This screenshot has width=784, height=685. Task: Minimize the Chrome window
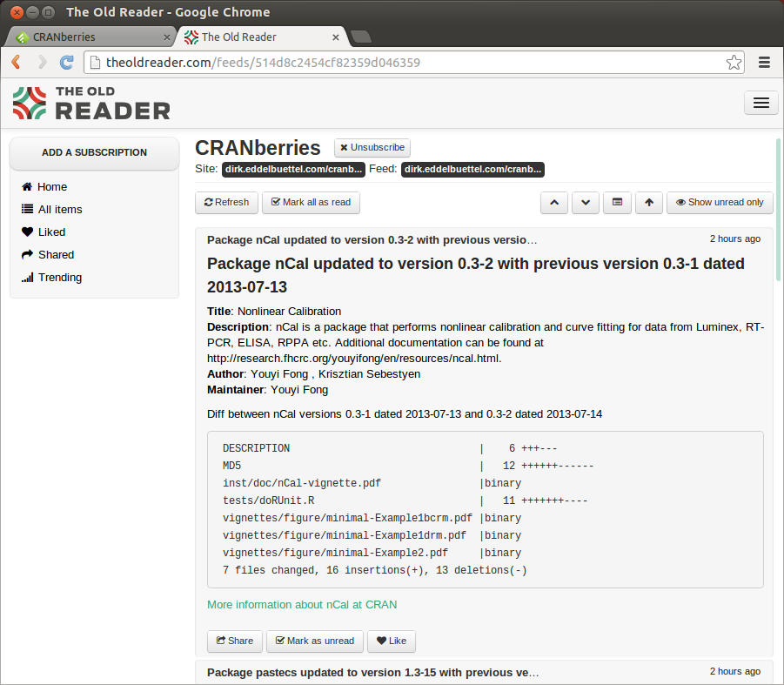(x=32, y=12)
